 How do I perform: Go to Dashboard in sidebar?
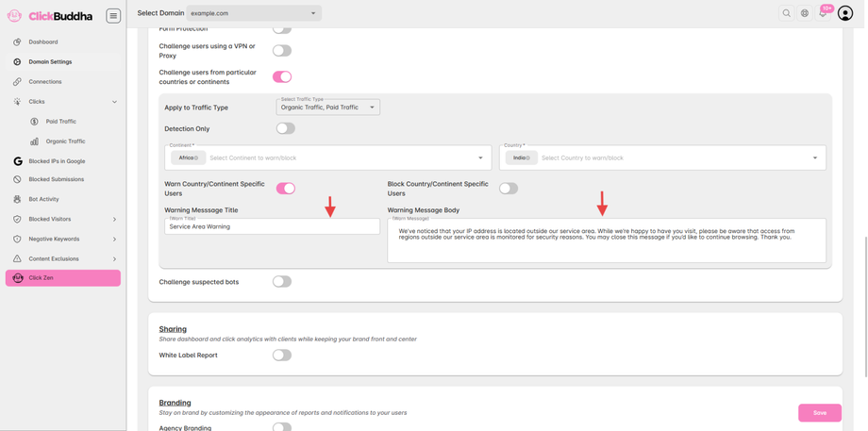tap(43, 42)
